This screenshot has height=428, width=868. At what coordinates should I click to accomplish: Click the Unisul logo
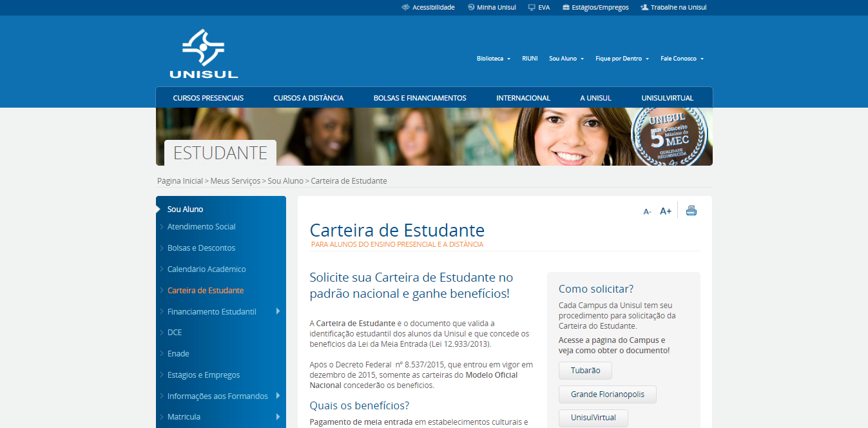tap(204, 54)
